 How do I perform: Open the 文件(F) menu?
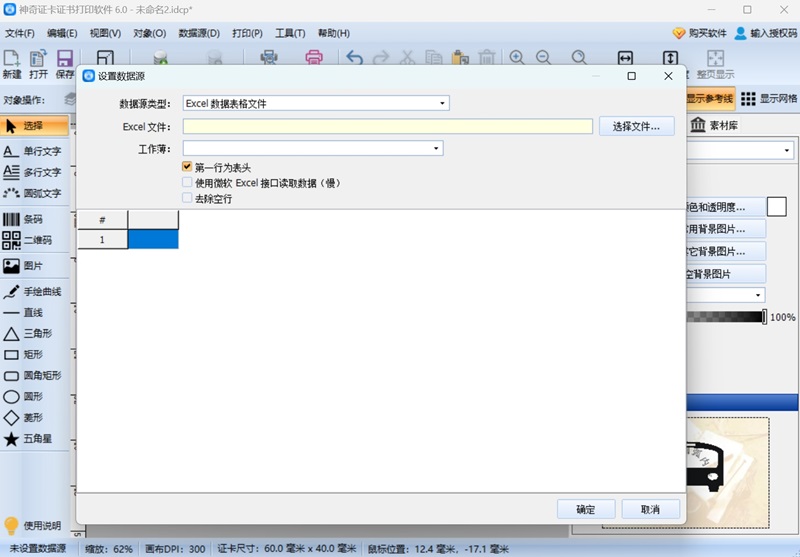(19, 33)
